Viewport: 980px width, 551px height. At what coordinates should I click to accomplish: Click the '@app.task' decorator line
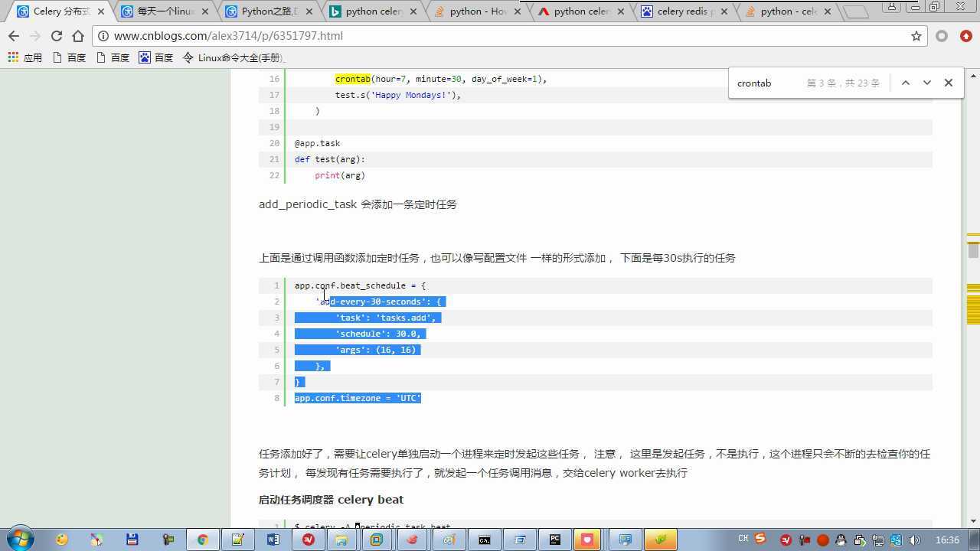pos(317,143)
